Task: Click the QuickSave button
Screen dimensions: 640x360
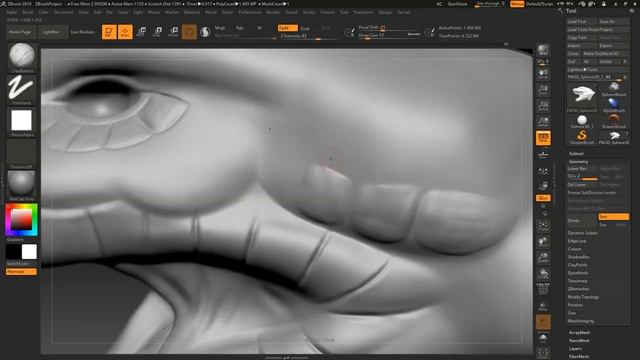Action: [x=458, y=4]
